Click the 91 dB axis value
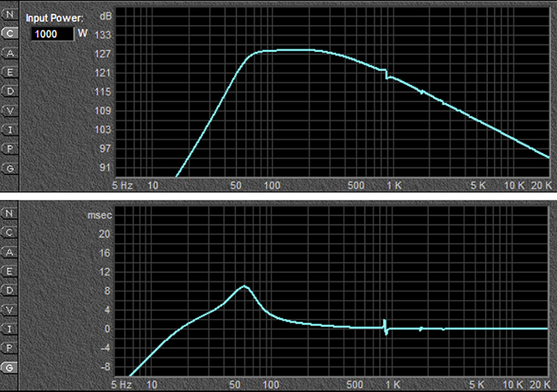557x392 pixels. [105, 167]
